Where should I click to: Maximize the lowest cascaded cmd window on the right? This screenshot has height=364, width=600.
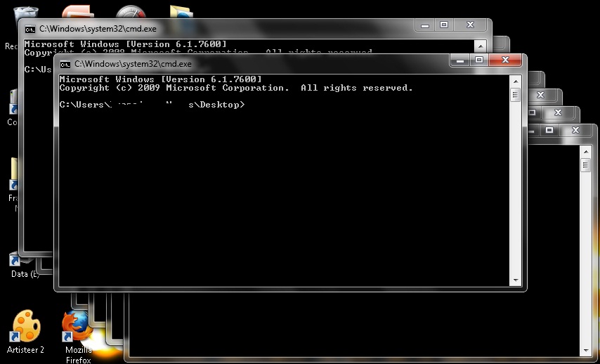click(549, 130)
